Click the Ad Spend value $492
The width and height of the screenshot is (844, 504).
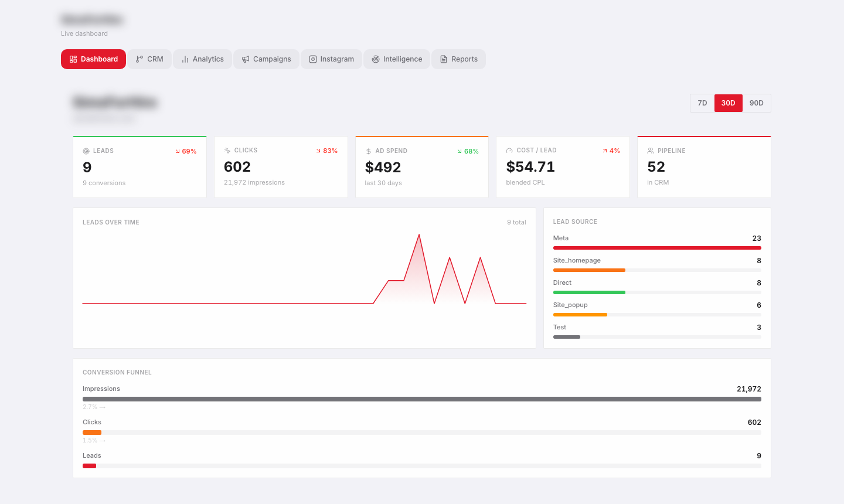tap(383, 168)
